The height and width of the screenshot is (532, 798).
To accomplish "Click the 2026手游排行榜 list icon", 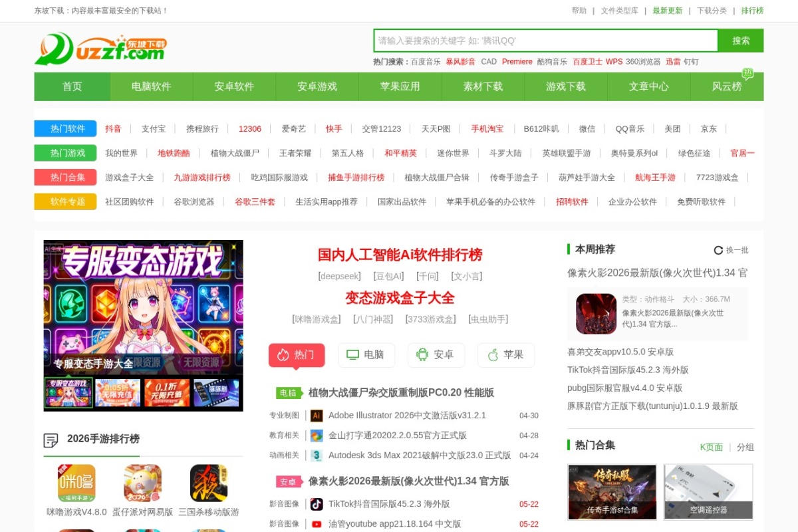I will pos(51,440).
